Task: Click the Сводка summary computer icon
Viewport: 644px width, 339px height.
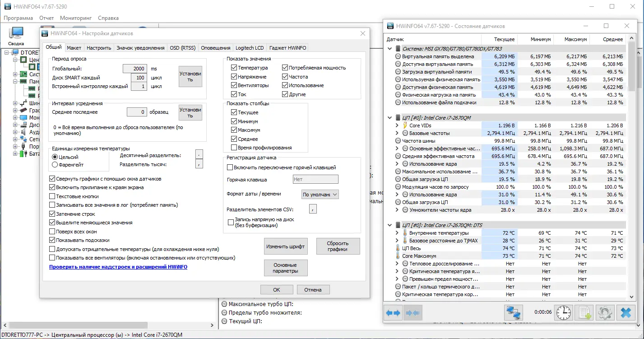Action: pos(16,33)
